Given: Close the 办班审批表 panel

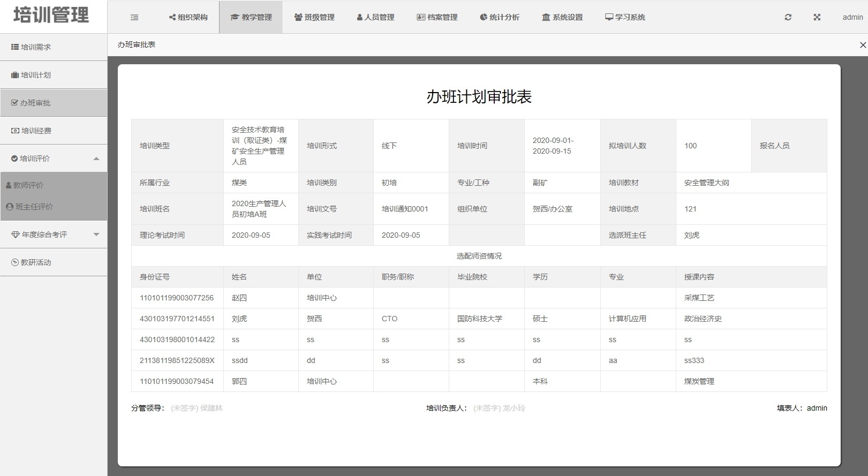Looking at the screenshot, I should pyautogui.click(x=862, y=45).
